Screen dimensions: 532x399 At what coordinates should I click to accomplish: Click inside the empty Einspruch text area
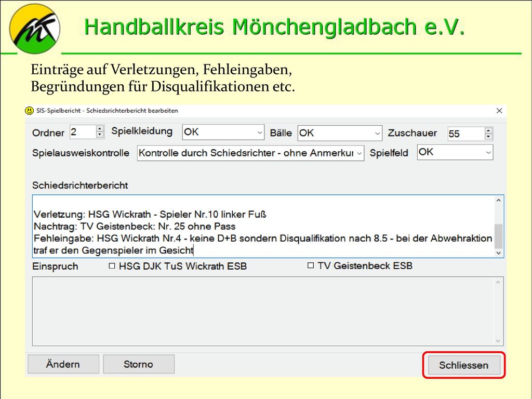(263, 311)
